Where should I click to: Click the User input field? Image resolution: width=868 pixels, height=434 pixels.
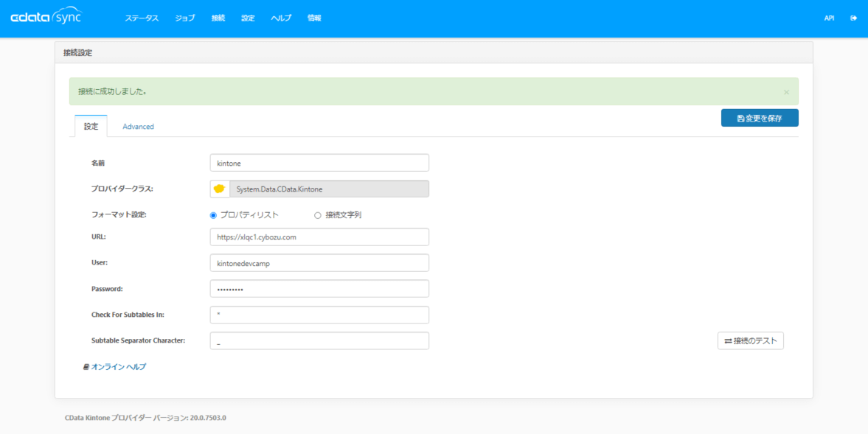(319, 262)
